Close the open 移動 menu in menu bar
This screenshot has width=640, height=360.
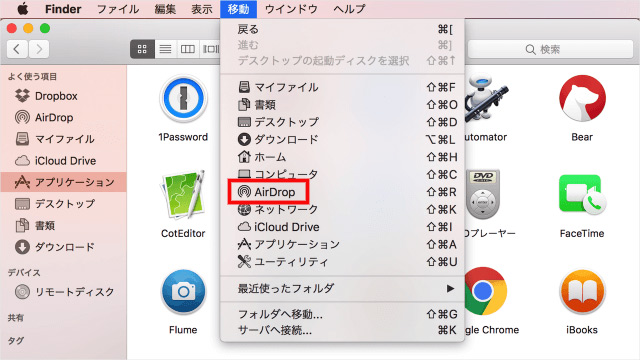tap(238, 9)
